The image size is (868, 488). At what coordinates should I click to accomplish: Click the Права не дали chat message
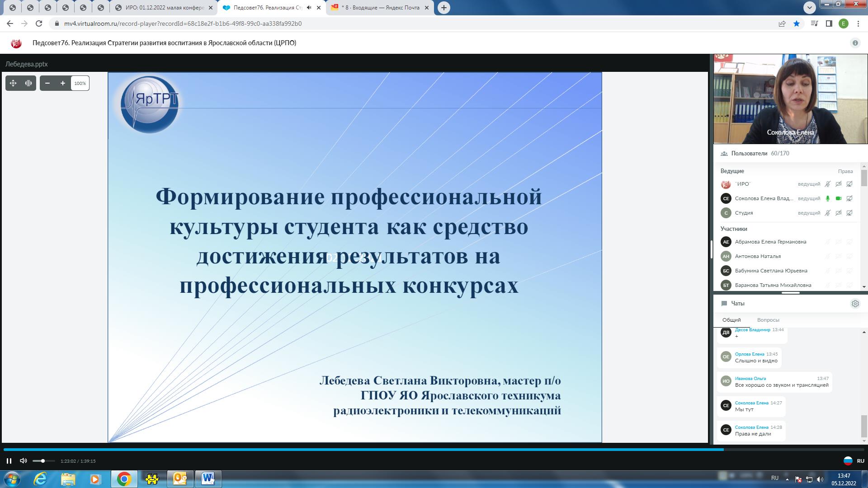point(753,434)
